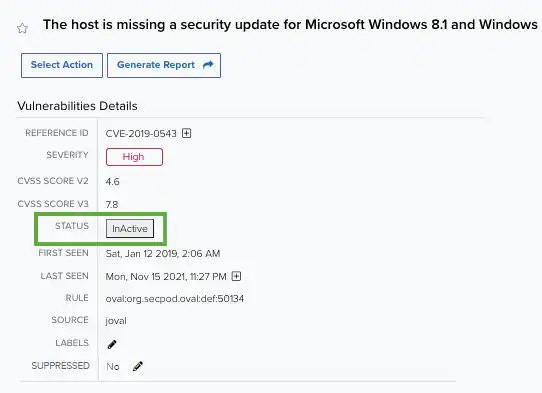The height and width of the screenshot is (393, 542).
Task: Click the Last Seen date text
Action: coord(166,277)
